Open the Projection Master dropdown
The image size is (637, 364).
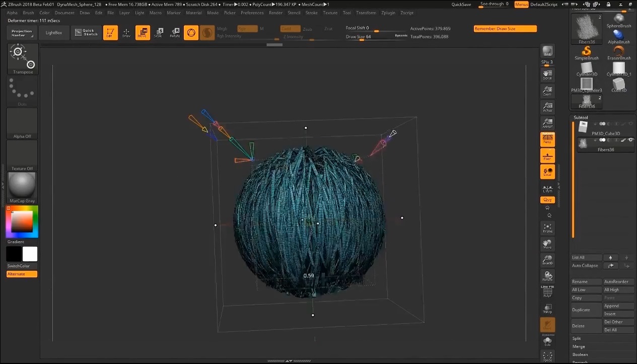tap(22, 33)
